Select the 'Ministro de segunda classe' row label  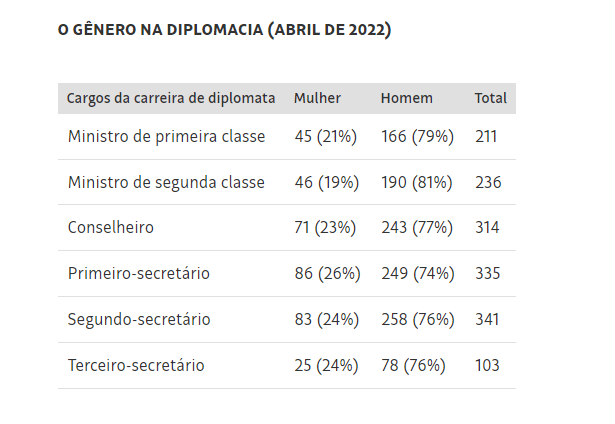pos(167,182)
